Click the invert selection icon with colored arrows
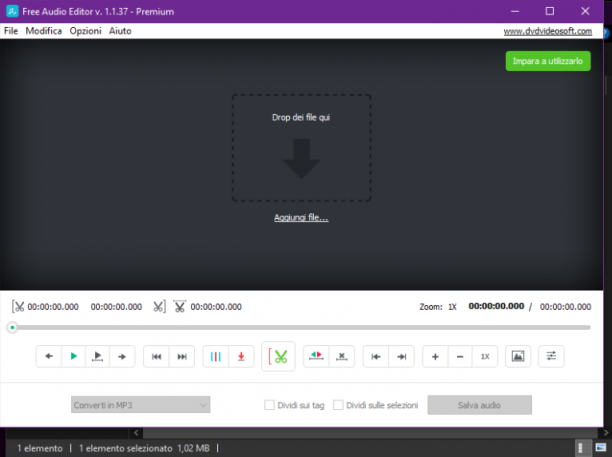This screenshot has width=612, height=457. tap(316, 356)
